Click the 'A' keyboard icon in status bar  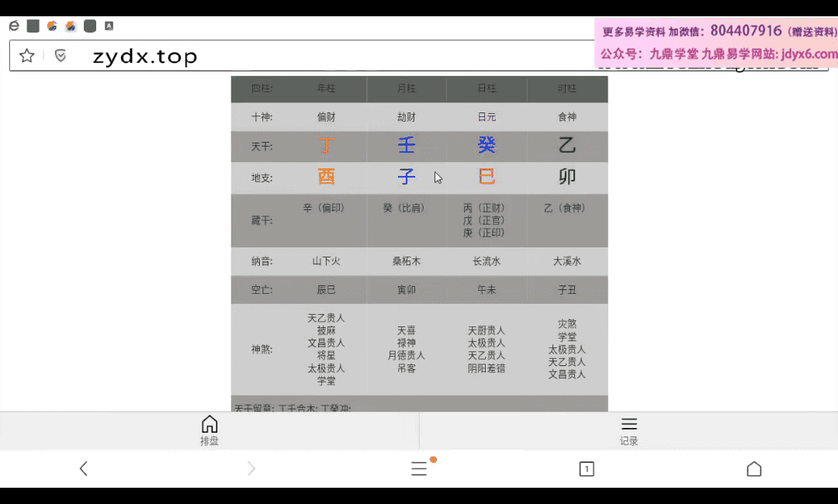109,26
